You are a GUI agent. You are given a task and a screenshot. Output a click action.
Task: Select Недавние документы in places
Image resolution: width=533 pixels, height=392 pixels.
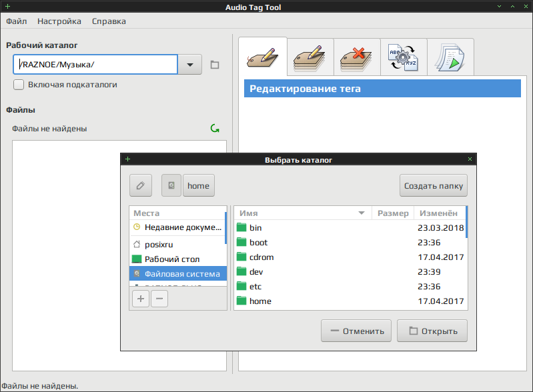point(177,227)
